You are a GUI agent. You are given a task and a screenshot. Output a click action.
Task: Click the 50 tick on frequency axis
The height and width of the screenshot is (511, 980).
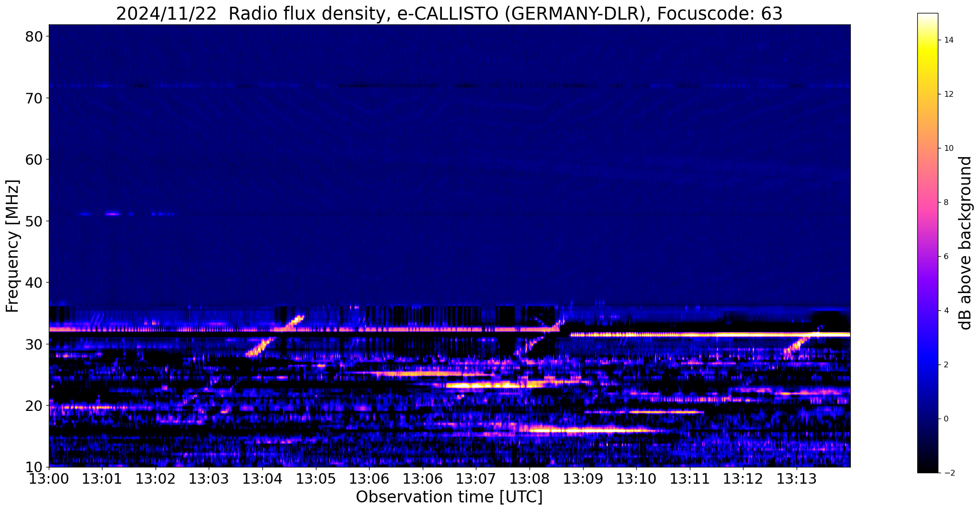34,221
